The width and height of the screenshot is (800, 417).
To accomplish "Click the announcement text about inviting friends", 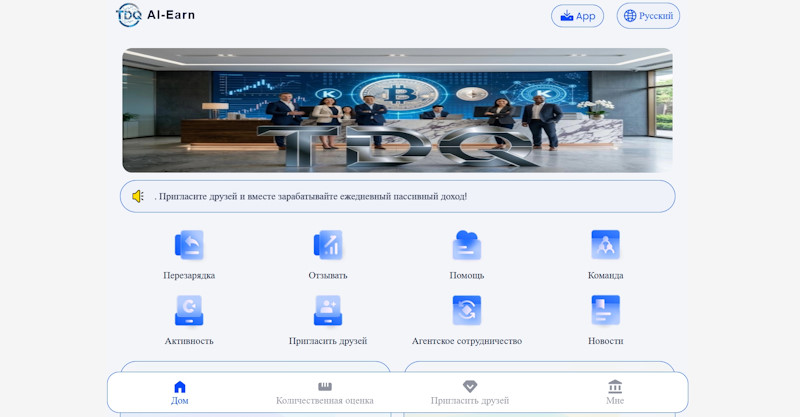I will [310, 197].
